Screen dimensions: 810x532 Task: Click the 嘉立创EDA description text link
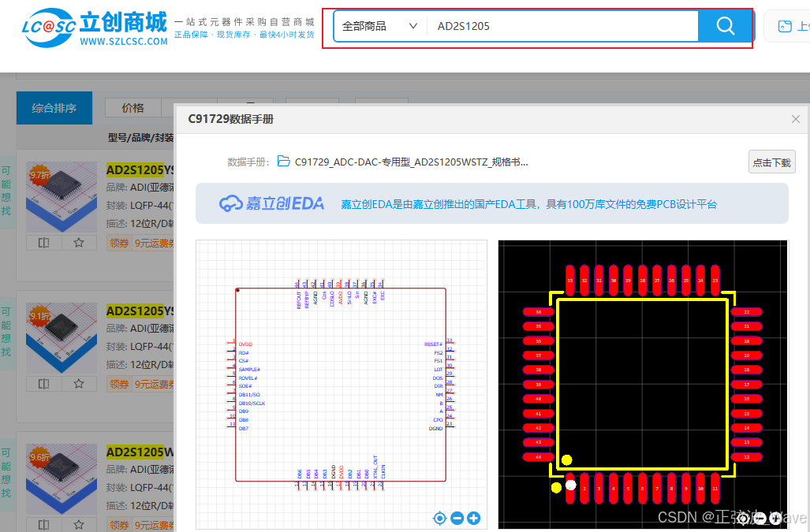(x=528, y=204)
